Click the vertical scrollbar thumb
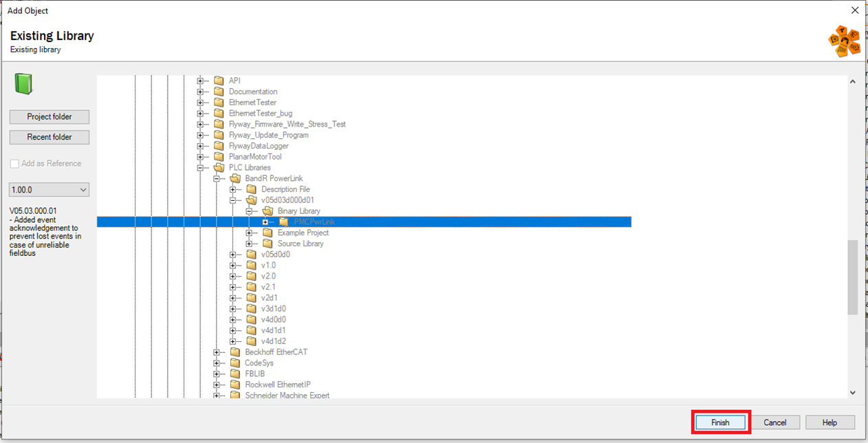The width and height of the screenshot is (868, 443). point(853,277)
